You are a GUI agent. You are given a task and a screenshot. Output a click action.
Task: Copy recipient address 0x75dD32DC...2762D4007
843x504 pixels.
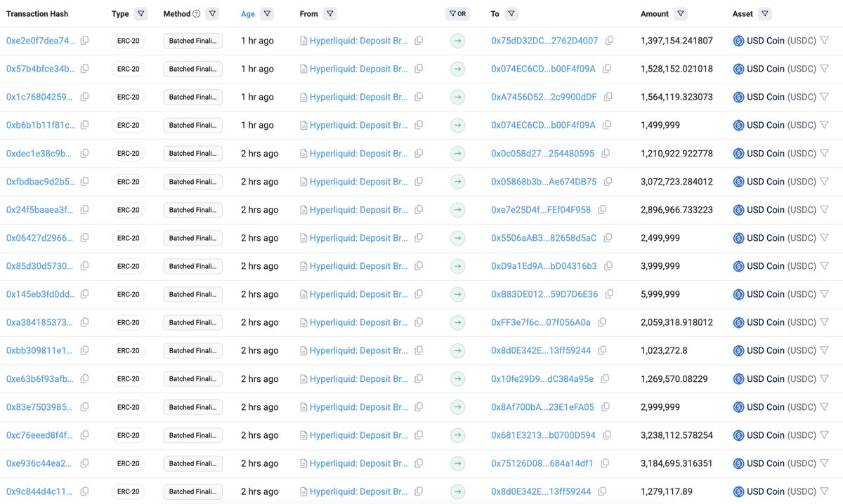[609, 41]
